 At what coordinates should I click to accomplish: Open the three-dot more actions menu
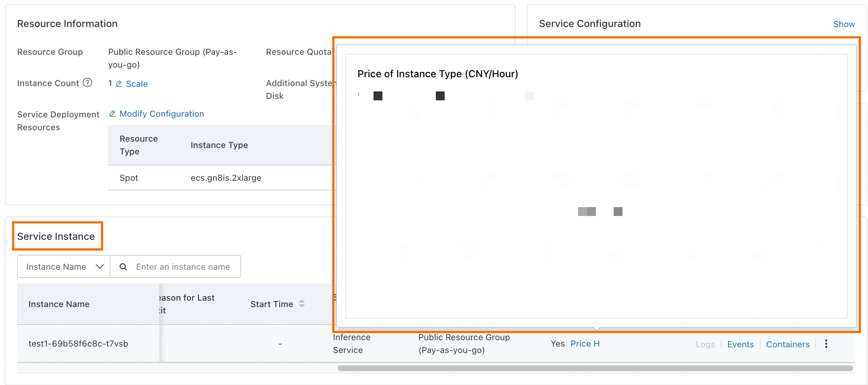826,344
